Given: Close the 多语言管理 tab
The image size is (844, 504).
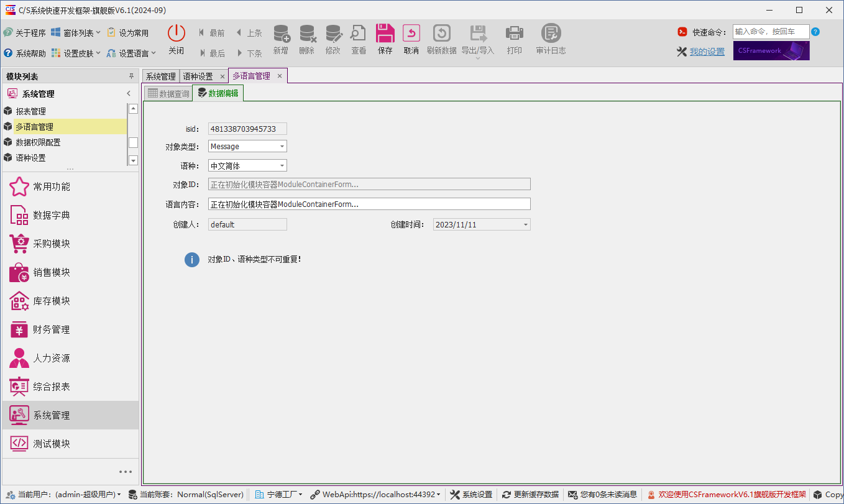Looking at the screenshot, I should coord(280,76).
